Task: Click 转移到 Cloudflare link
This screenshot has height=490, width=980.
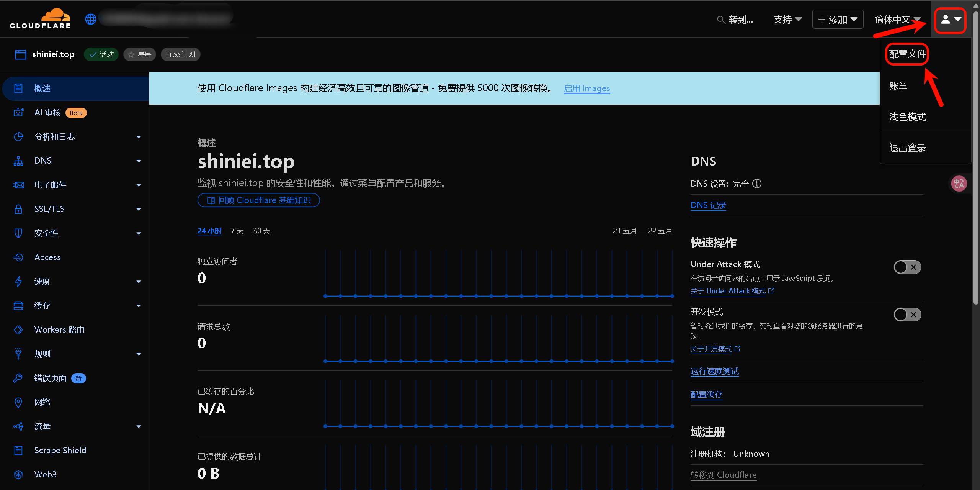Action: (723, 475)
